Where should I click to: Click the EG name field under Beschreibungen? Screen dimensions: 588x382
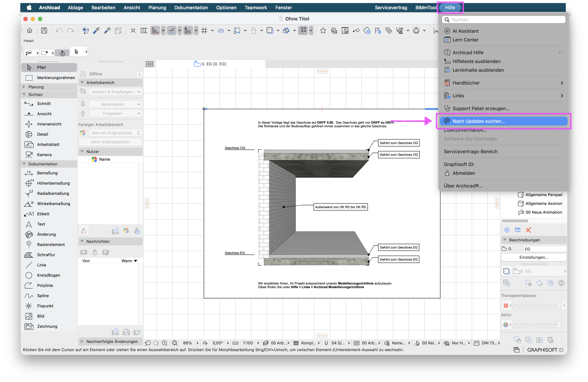click(x=545, y=249)
